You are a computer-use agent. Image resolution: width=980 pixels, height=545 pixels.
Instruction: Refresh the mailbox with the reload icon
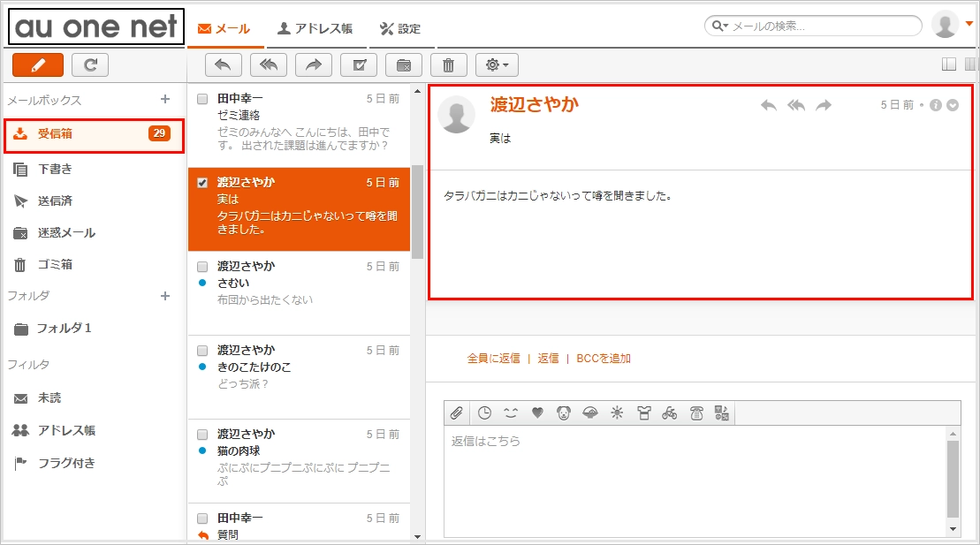[89, 64]
